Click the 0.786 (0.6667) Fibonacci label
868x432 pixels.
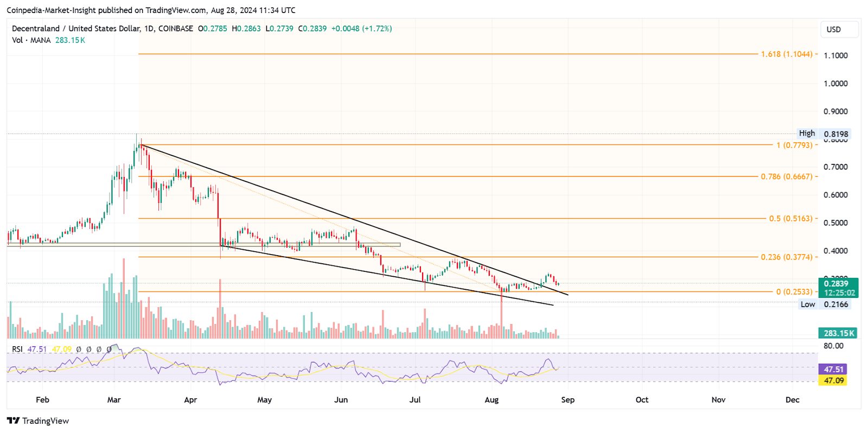[787, 177]
